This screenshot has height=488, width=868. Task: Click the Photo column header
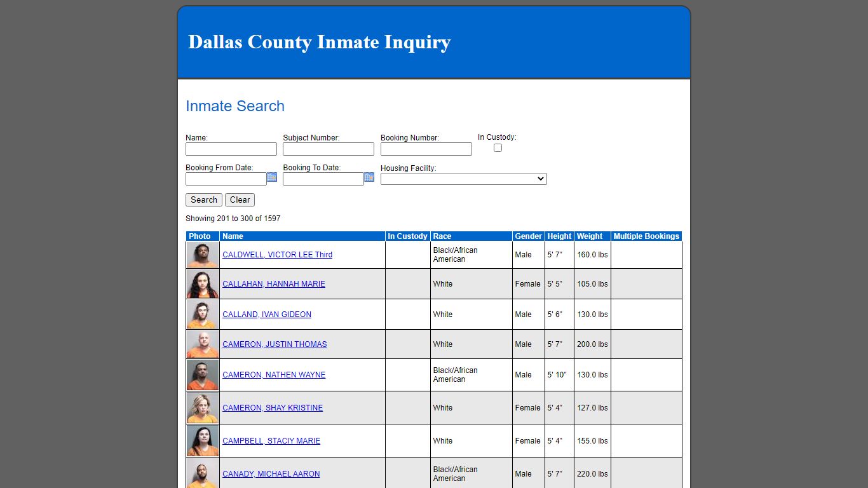[203, 236]
